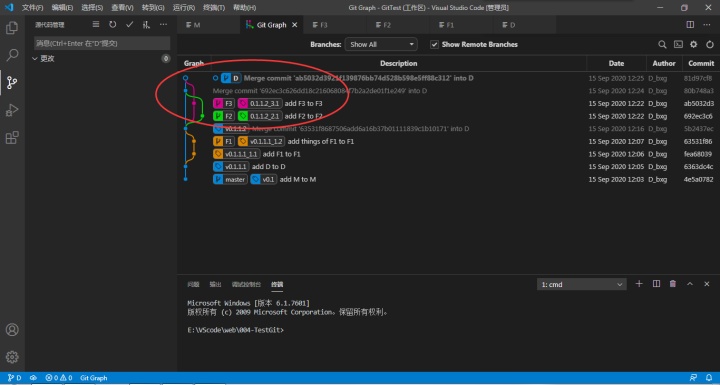The height and width of the screenshot is (385, 720).
Task: Switch to the D editor tab
Action: click(x=524, y=25)
